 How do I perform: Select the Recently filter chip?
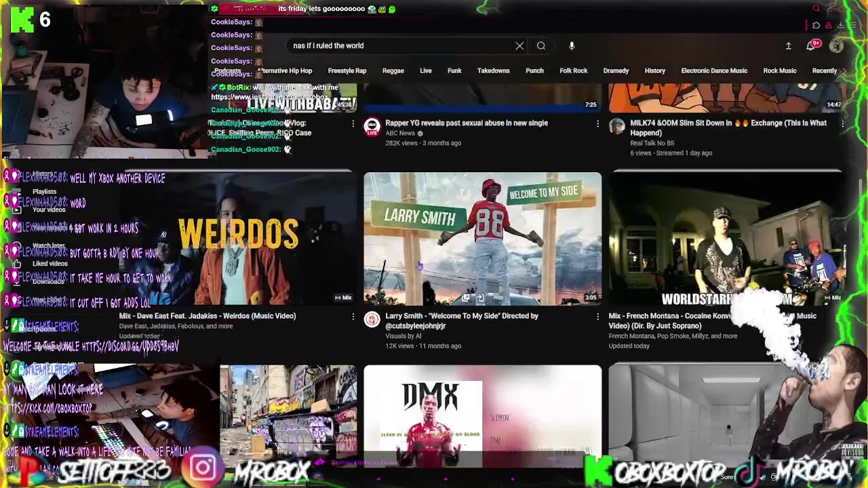(824, 70)
